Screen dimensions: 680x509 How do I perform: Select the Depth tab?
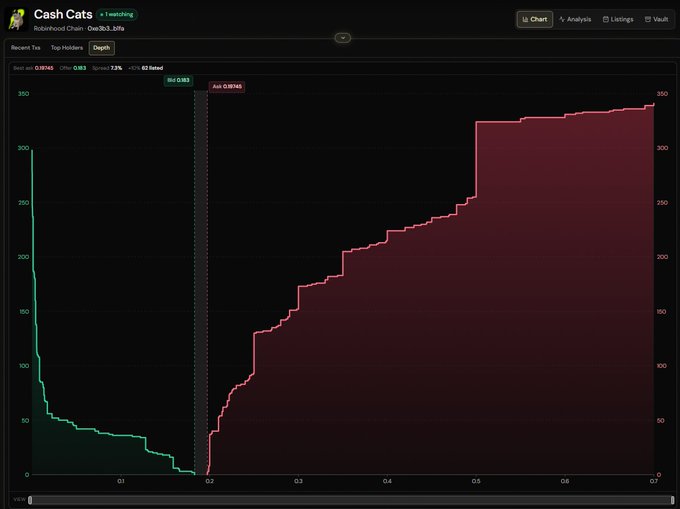(x=101, y=48)
